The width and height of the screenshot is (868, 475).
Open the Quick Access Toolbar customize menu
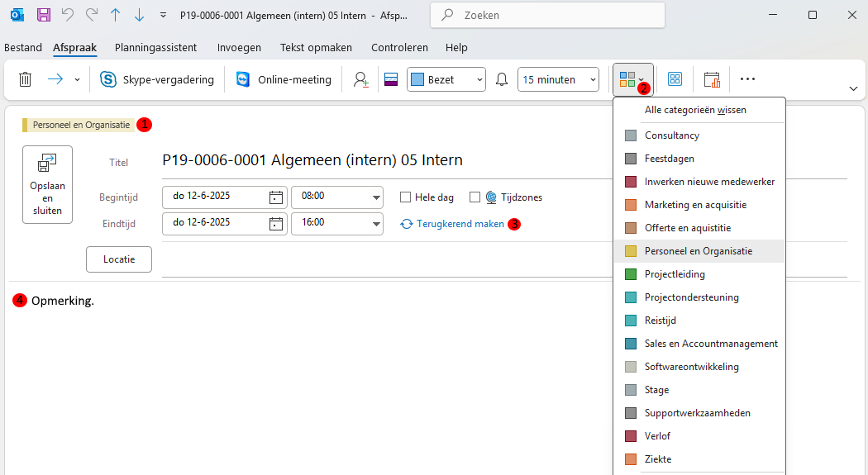(x=163, y=15)
